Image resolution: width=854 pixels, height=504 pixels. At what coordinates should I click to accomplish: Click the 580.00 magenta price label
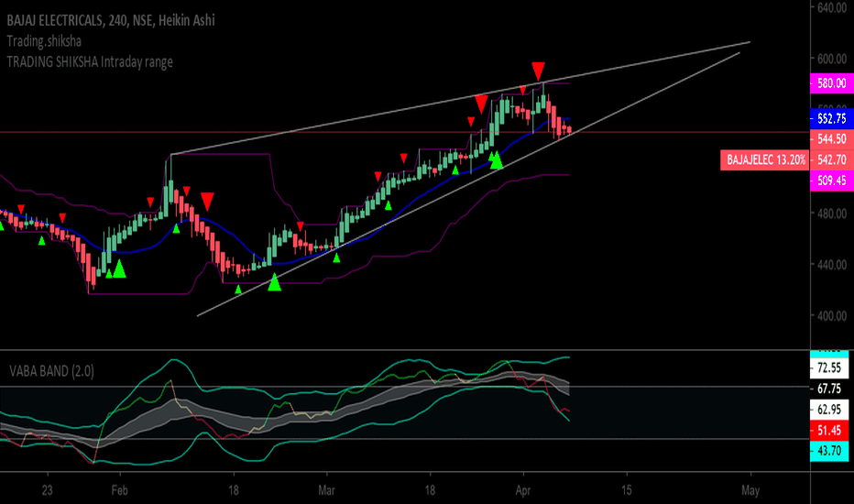832,82
